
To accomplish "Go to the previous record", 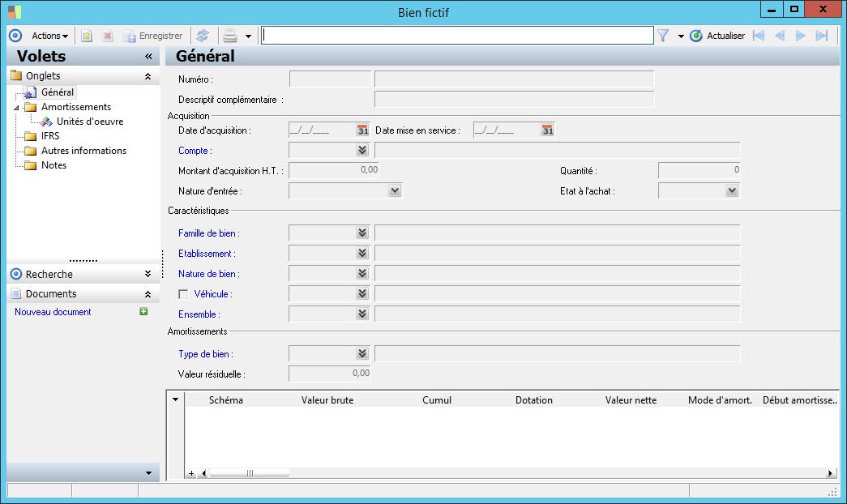I will [x=780, y=36].
